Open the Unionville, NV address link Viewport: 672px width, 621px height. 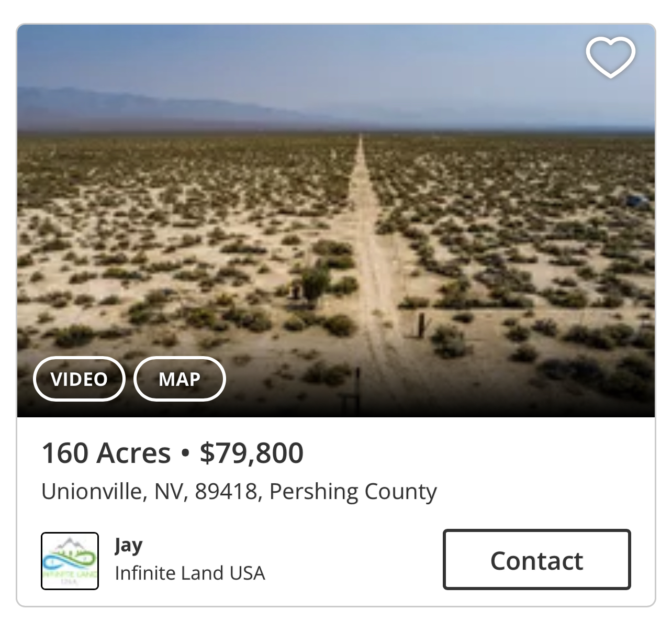93,492
